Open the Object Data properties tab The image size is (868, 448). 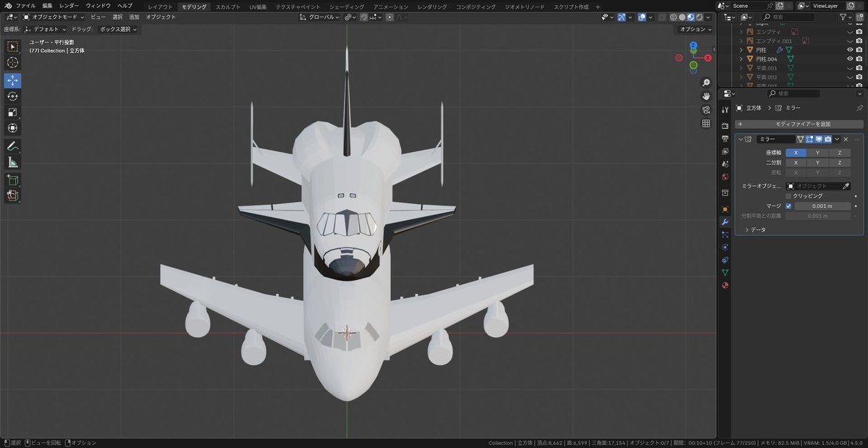pos(725,273)
